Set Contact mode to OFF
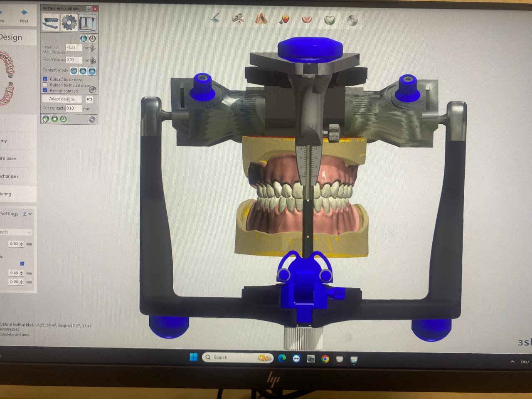This screenshot has width=532, height=399. 74,71
